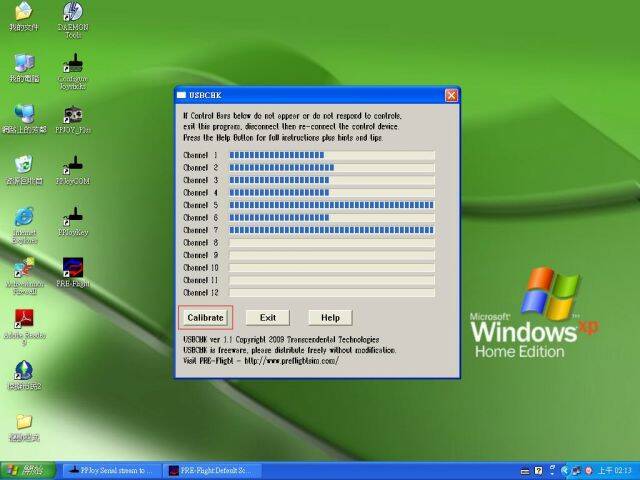
Task: Click the USBCHK ver 1.1 copyright line
Action: [281, 340]
